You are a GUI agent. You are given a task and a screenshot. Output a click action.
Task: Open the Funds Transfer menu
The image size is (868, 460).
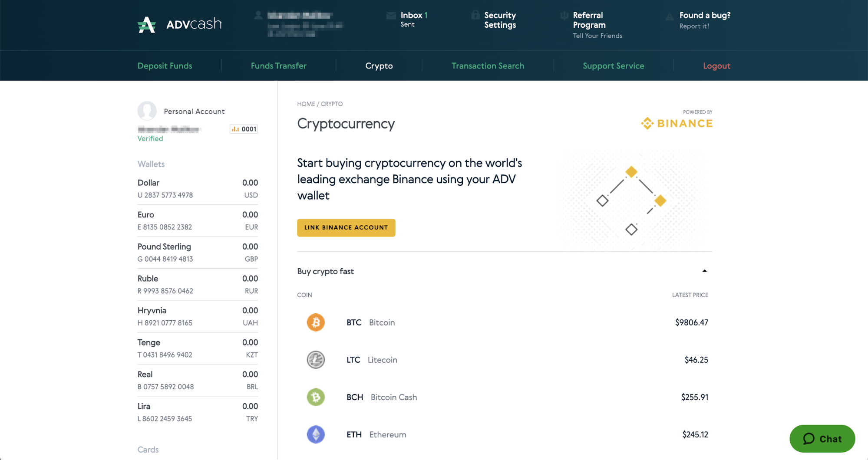click(x=279, y=66)
